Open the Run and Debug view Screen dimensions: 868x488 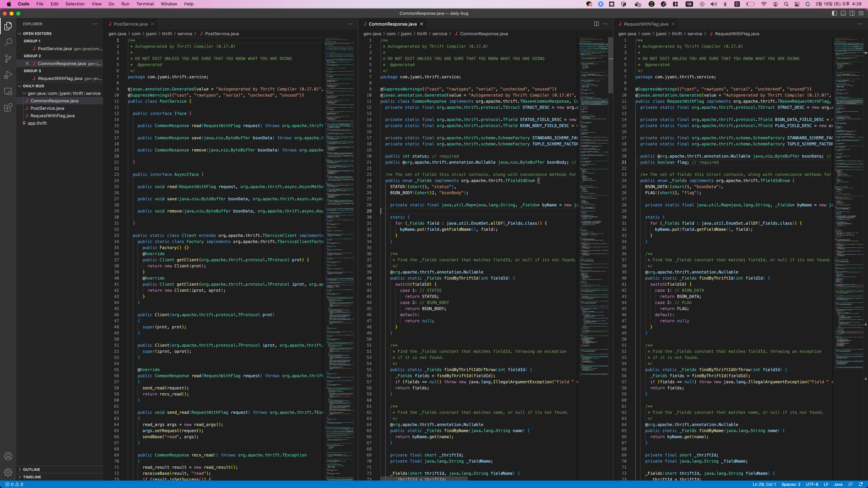tap(8, 75)
